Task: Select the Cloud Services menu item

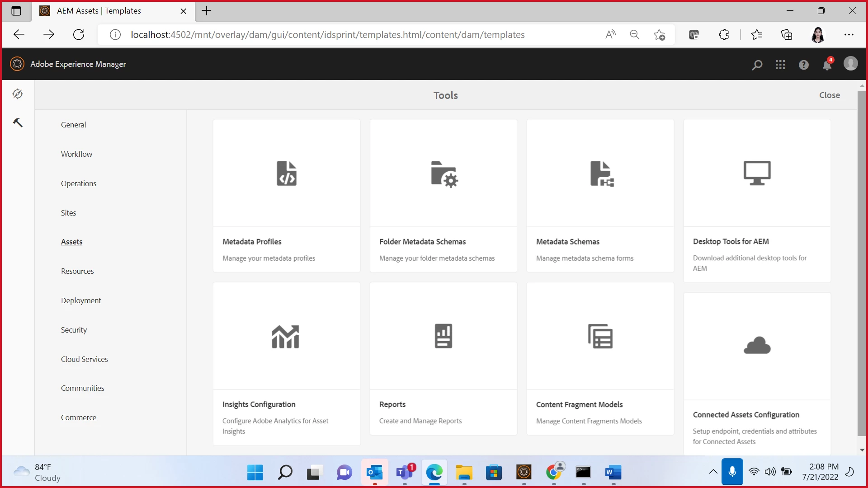Action: tap(84, 359)
